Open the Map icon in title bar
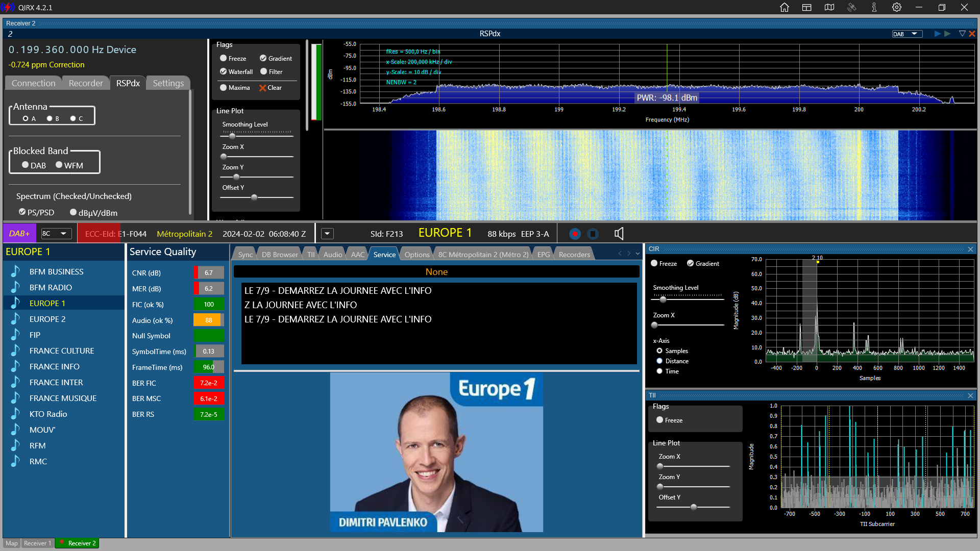 (x=829, y=7)
